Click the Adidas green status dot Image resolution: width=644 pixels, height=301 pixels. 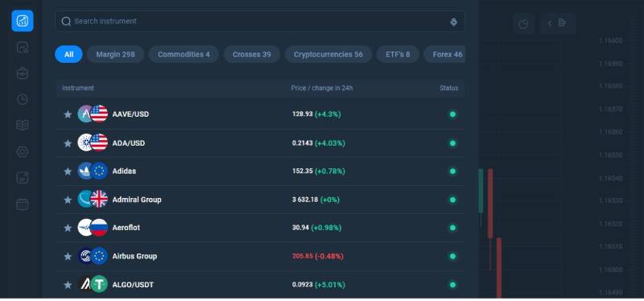pyautogui.click(x=452, y=171)
